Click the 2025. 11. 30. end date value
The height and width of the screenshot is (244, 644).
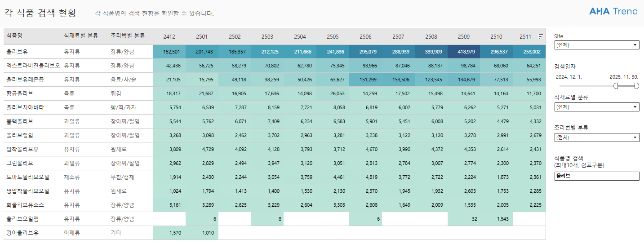(624, 77)
